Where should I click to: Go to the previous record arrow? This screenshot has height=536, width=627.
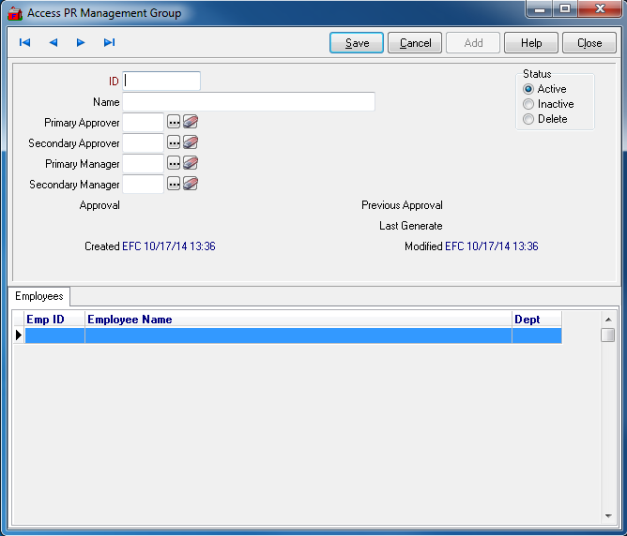(x=53, y=43)
